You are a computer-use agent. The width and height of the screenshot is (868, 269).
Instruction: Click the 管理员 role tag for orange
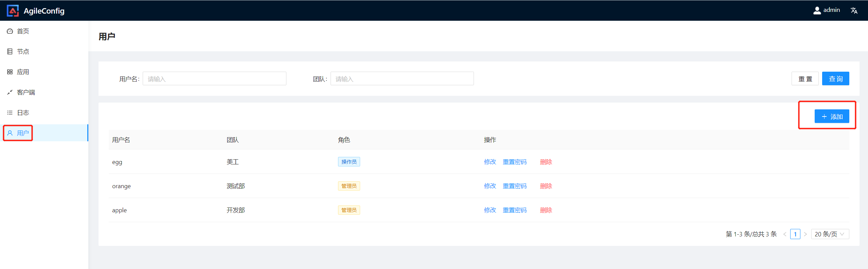(x=349, y=186)
